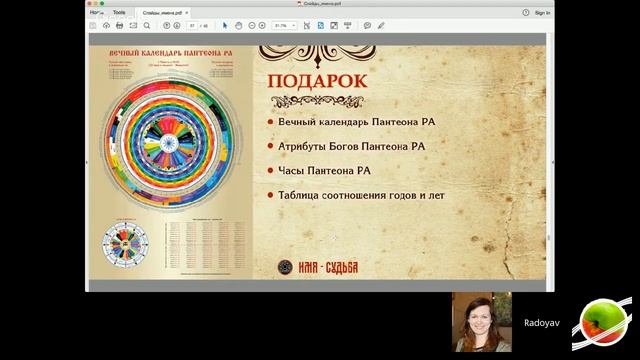
Task: Switch to the Tools tab
Action: tap(119, 13)
